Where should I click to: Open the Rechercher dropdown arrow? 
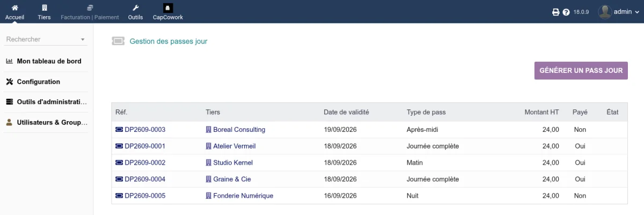click(83, 40)
